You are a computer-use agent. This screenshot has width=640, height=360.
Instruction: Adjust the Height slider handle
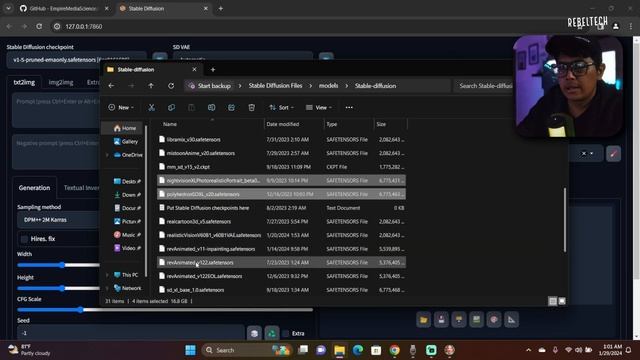62,288
